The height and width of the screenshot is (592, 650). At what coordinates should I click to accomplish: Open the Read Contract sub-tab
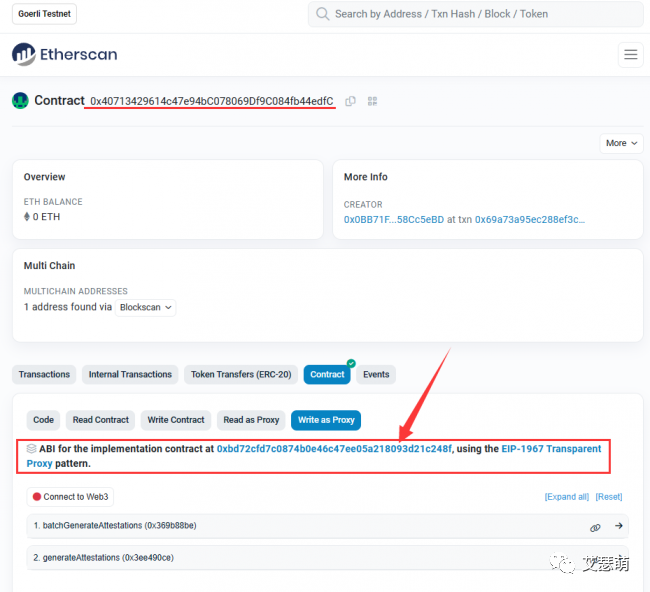[101, 420]
